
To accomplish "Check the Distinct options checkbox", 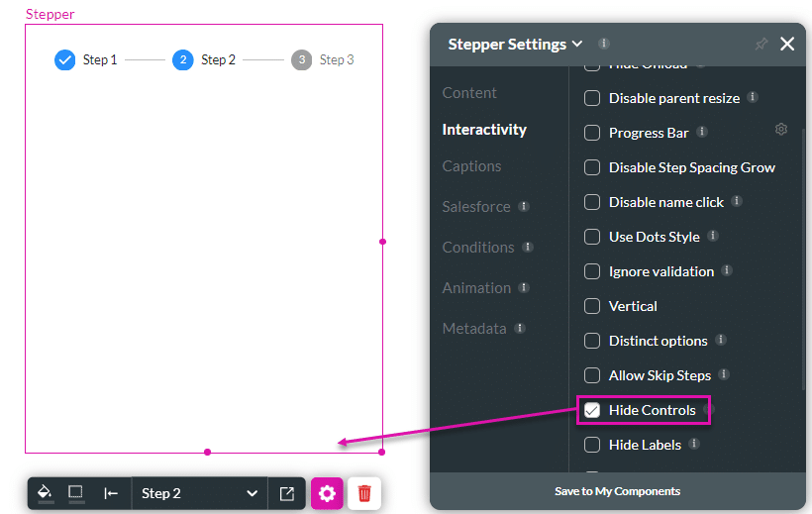I will click(592, 341).
